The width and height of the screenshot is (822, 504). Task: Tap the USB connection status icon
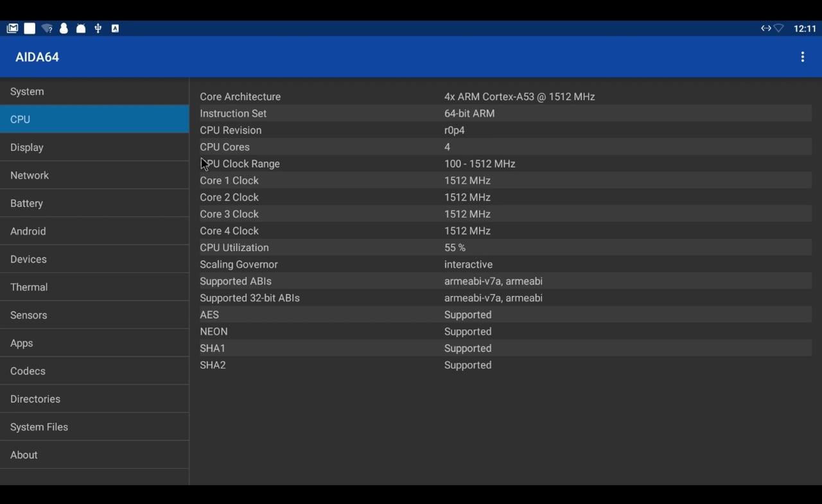(98, 28)
